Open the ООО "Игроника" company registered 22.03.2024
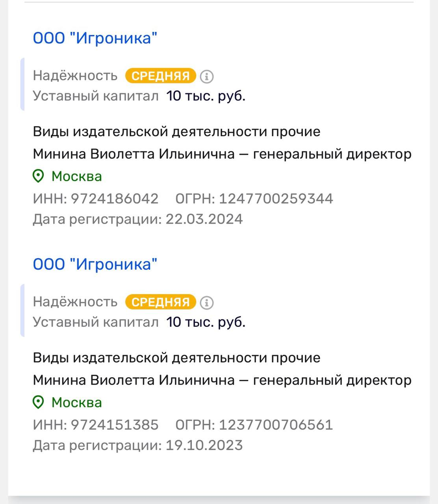 click(95, 38)
